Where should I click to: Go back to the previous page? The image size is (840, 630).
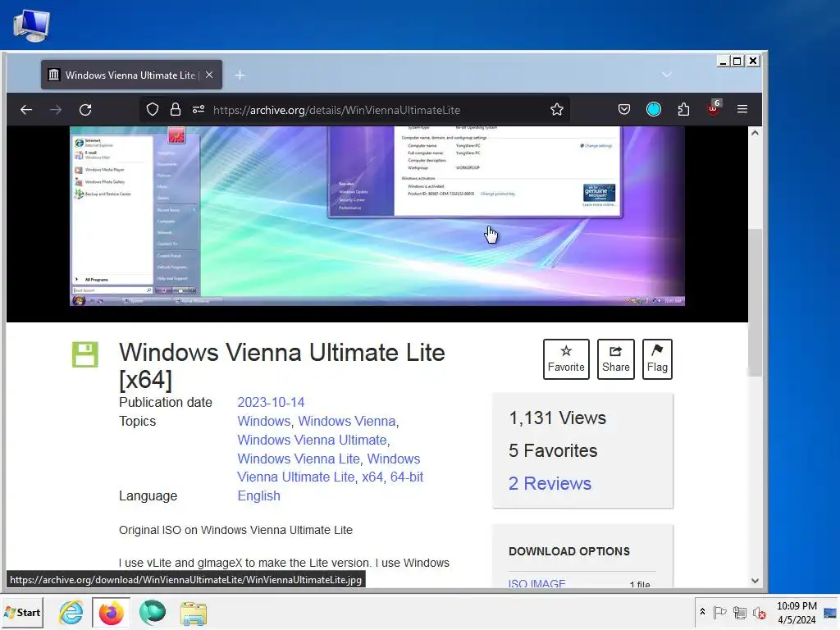26,110
